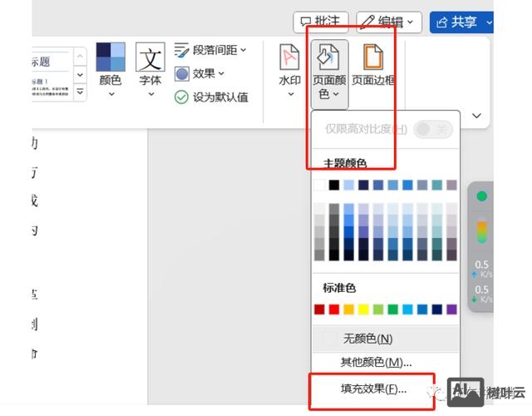Pick the bright red standard color
Screen dimensions: 532x416
[x=334, y=310]
